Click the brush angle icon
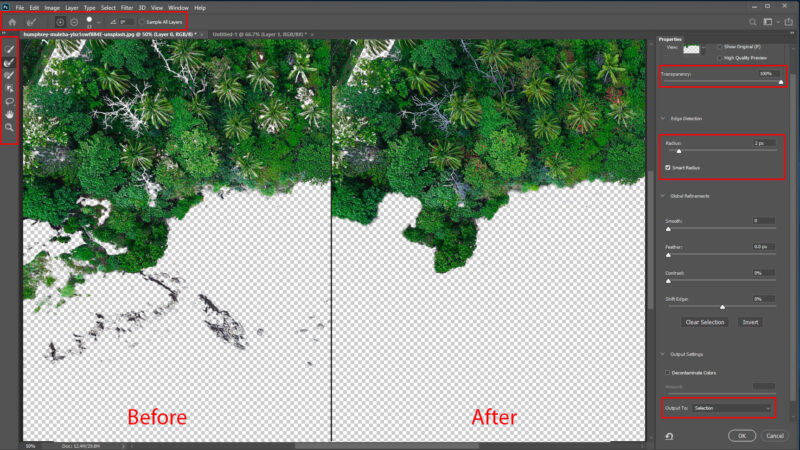The width and height of the screenshot is (800, 450). pyautogui.click(x=113, y=22)
